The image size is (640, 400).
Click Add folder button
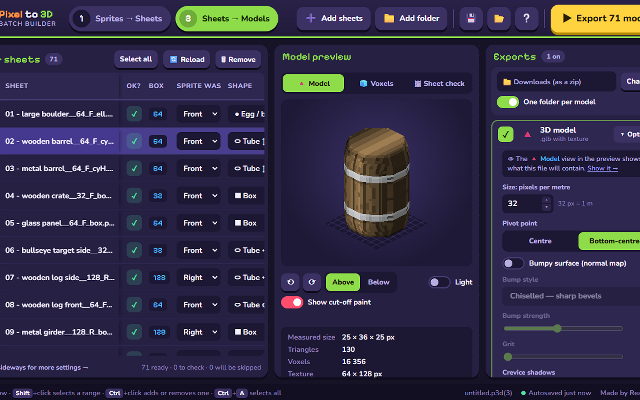pos(411,18)
